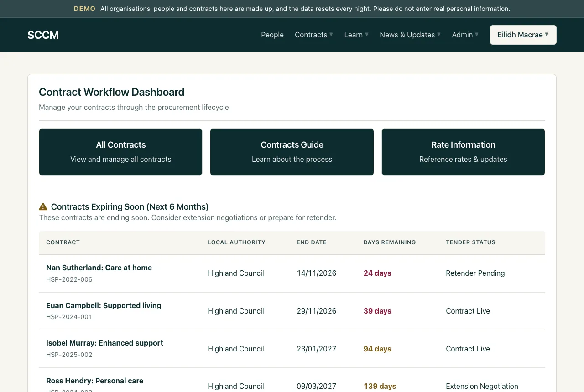Image resolution: width=584 pixels, height=392 pixels.
Task: Click Contract Live in the Euan Campbell row
Action: (x=468, y=311)
